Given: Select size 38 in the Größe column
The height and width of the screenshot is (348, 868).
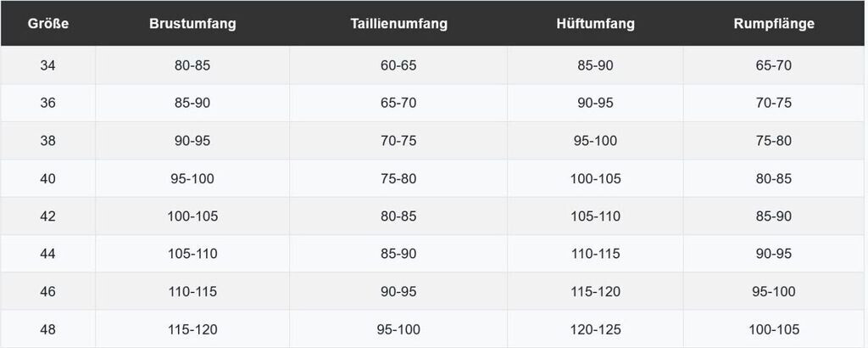Looking at the screenshot, I should tap(47, 141).
